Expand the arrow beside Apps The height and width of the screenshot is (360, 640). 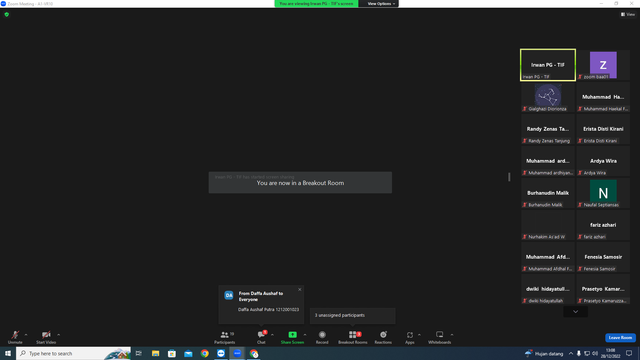(419, 335)
